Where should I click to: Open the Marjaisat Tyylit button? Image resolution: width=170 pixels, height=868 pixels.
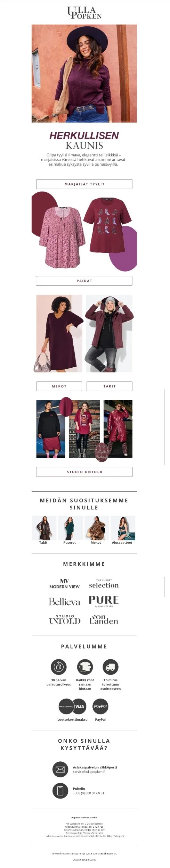tap(84, 184)
